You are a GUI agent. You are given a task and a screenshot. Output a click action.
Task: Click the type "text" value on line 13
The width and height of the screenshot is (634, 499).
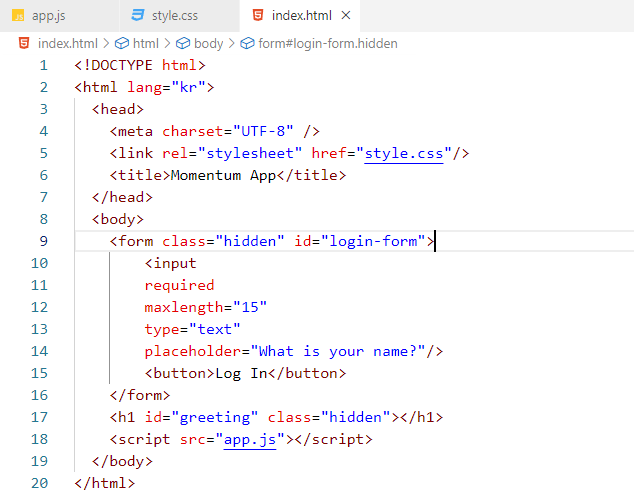click(215, 330)
